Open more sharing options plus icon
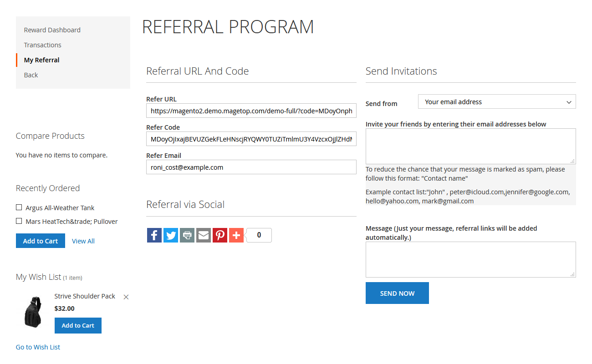 click(x=236, y=235)
